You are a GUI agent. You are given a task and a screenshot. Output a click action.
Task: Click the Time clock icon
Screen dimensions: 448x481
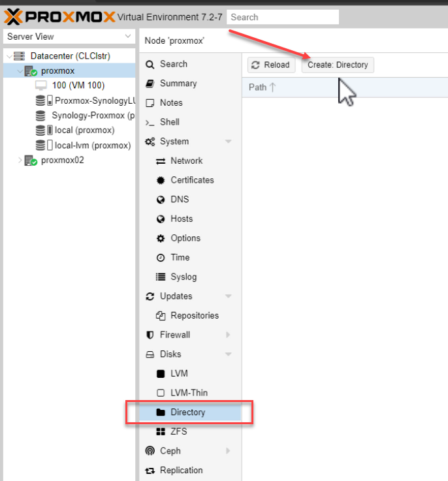pos(161,258)
